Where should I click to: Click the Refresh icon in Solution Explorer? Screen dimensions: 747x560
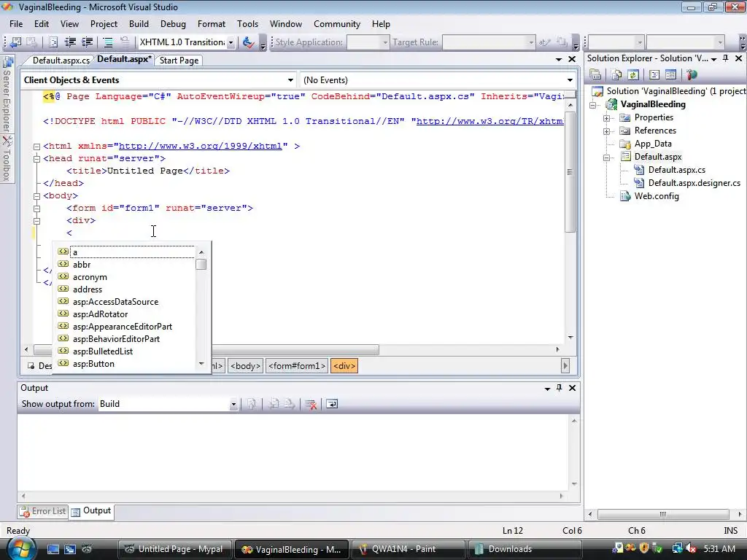[632, 75]
